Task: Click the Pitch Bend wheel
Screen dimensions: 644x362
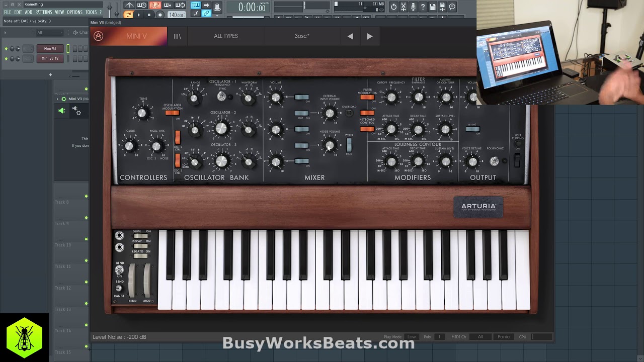Action: (132, 281)
